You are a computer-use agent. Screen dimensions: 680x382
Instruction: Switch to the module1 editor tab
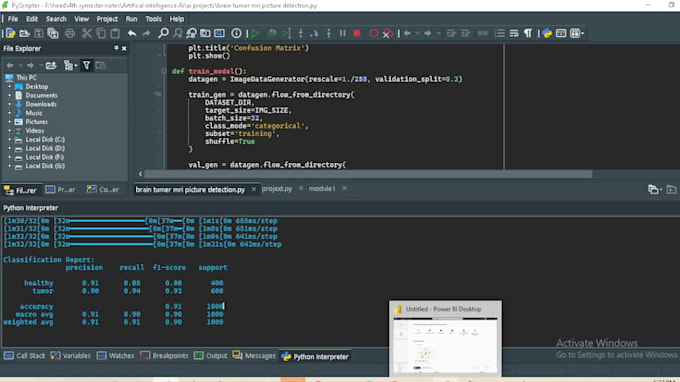(x=322, y=189)
